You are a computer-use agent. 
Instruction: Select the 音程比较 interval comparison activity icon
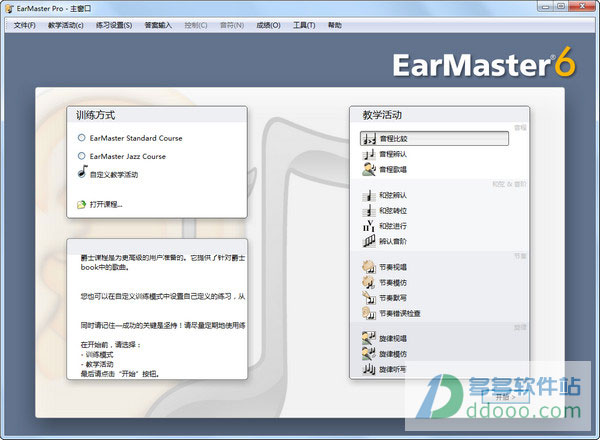(x=369, y=139)
